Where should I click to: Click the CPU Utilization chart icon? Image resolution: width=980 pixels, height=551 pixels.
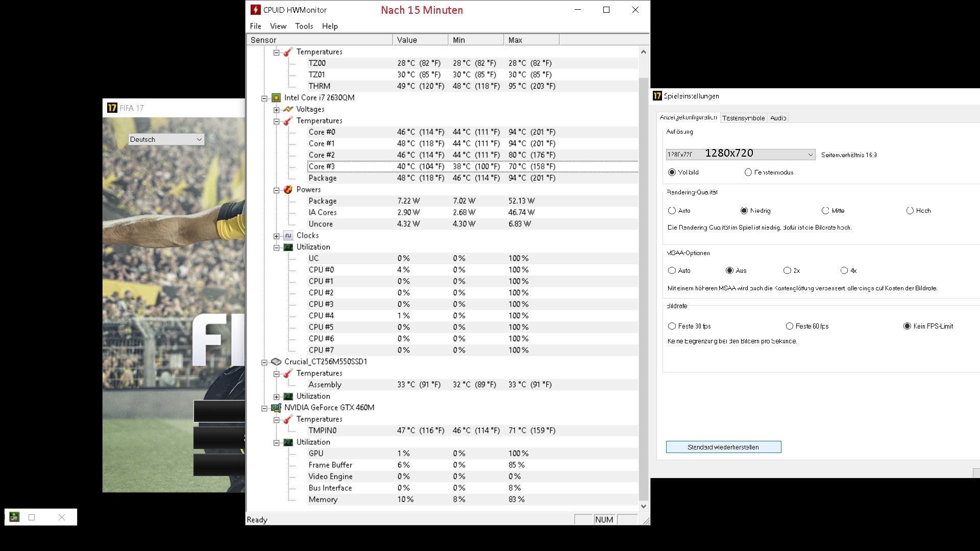coord(288,247)
